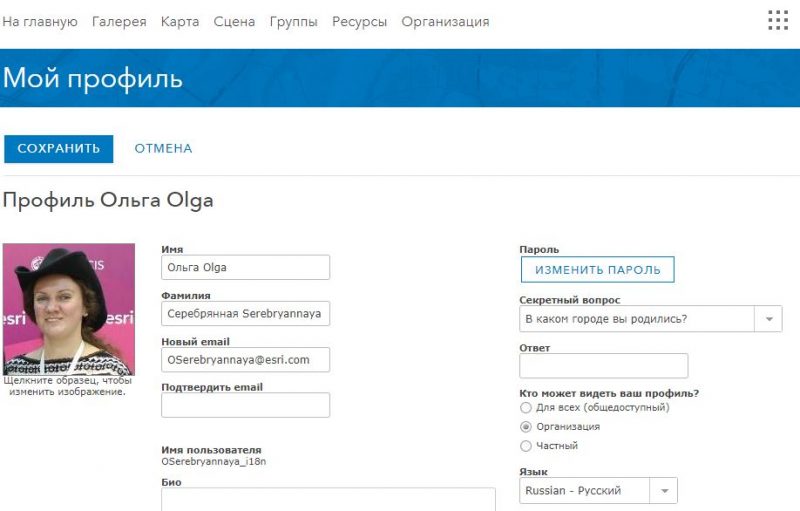Select 'Частный' profile visibility option

click(x=526, y=446)
